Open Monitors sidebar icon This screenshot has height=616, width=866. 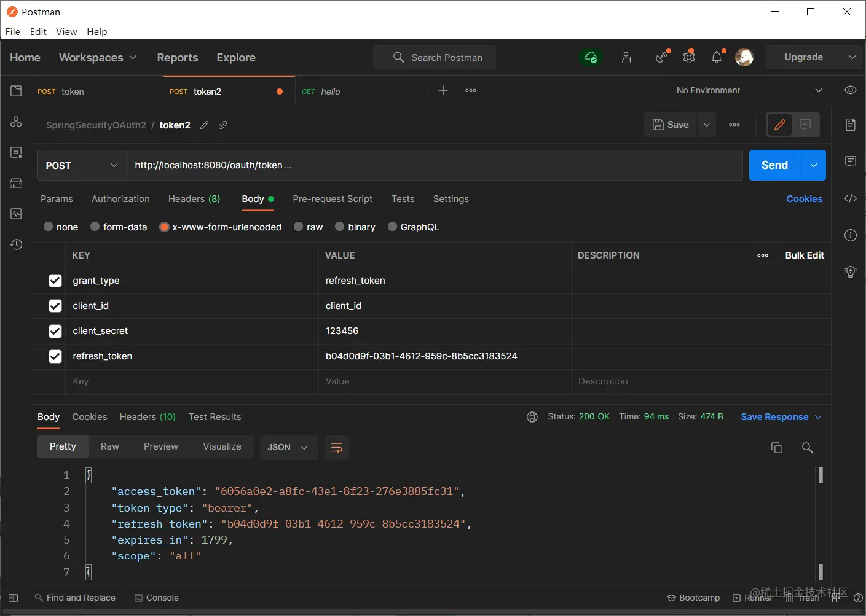tap(16, 214)
